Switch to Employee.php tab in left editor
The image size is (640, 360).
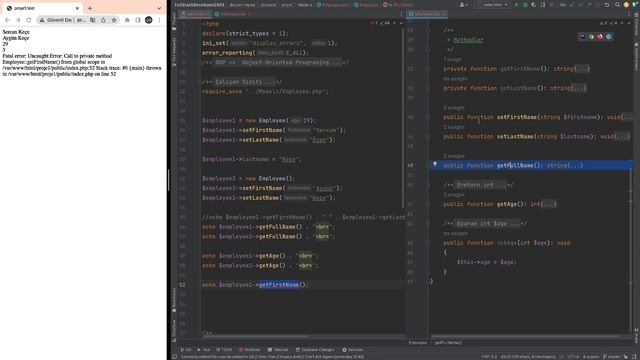pyautogui.click(x=233, y=14)
